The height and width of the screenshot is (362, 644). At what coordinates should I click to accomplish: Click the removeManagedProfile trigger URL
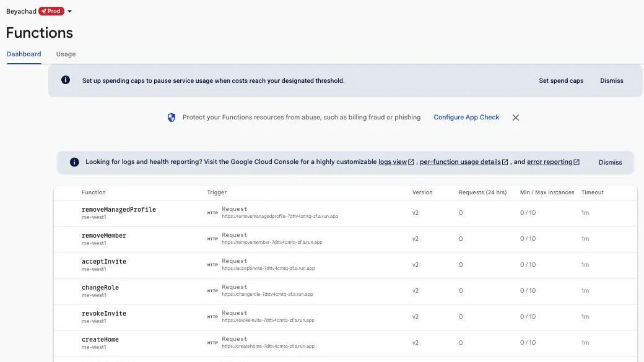[x=280, y=217]
